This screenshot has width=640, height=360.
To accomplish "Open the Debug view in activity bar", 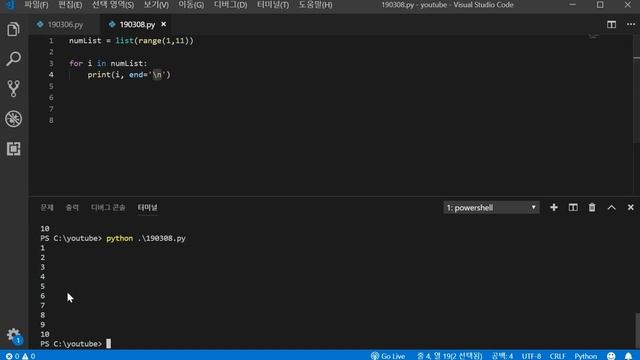I will (13, 119).
